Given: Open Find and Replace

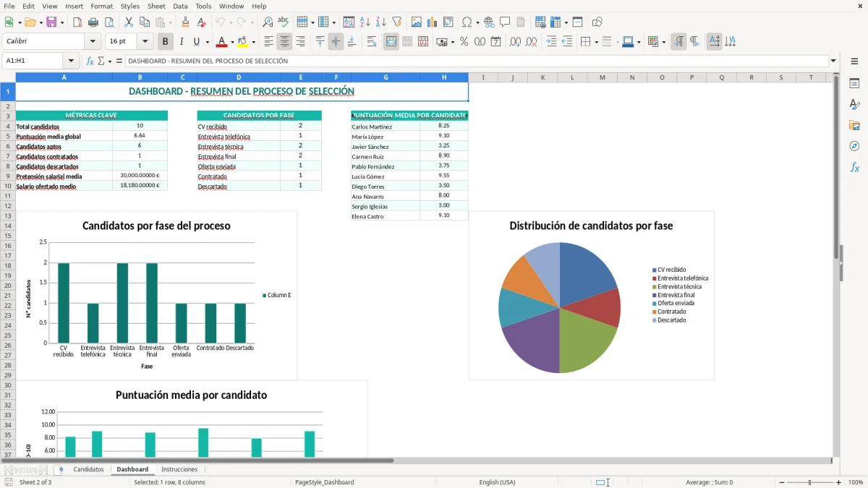Looking at the screenshot, I should 268,22.
